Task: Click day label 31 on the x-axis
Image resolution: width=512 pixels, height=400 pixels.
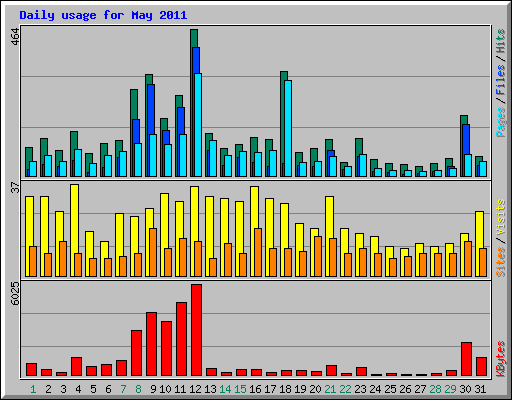Action: [480, 389]
